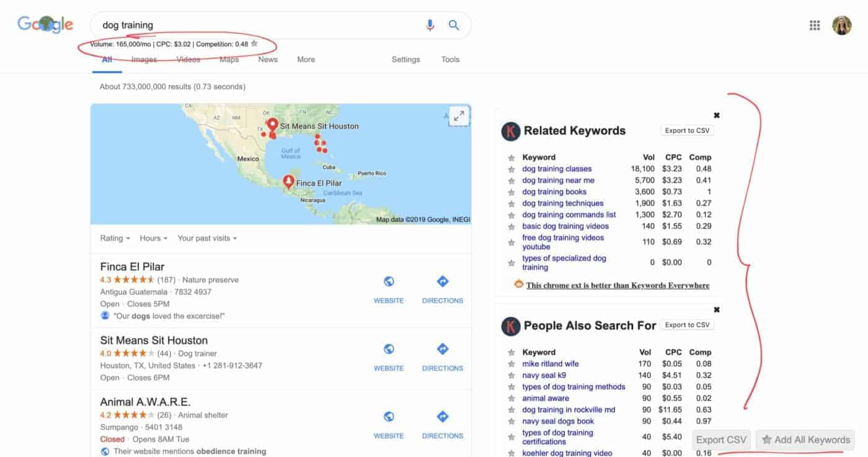
Task: Export Related Keywords to CSV
Action: click(x=686, y=130)
